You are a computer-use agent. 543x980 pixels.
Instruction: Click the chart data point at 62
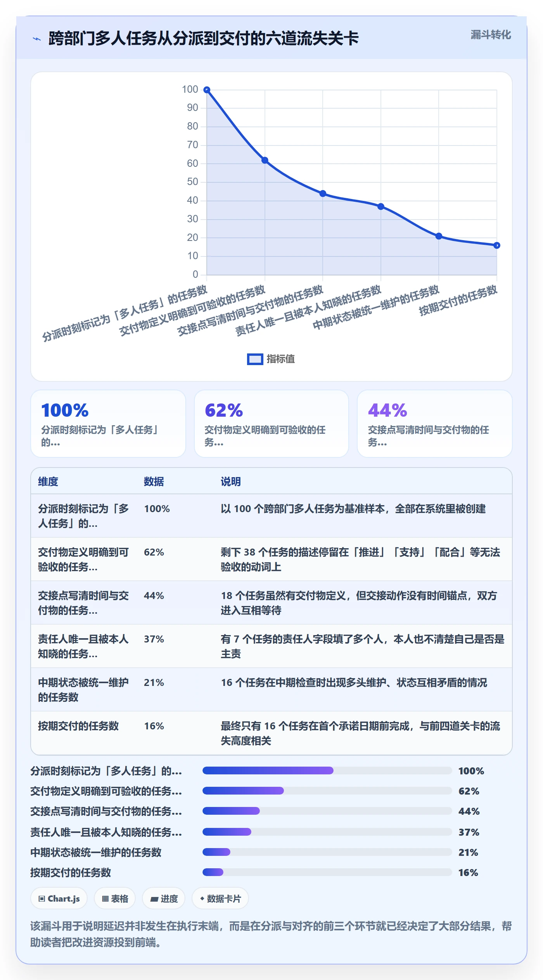[x=265, y=160]
